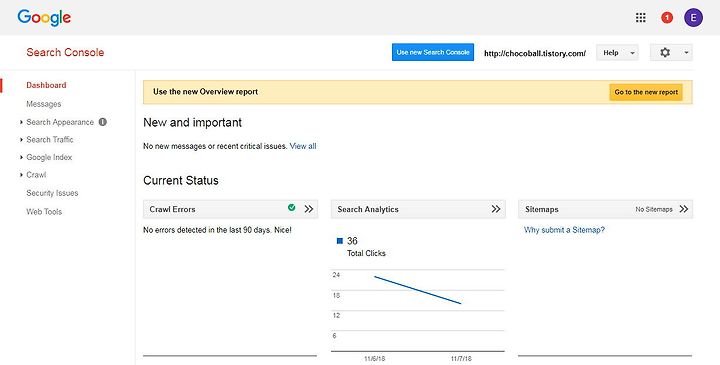Click the Go to the new report button

coord(646,92)
